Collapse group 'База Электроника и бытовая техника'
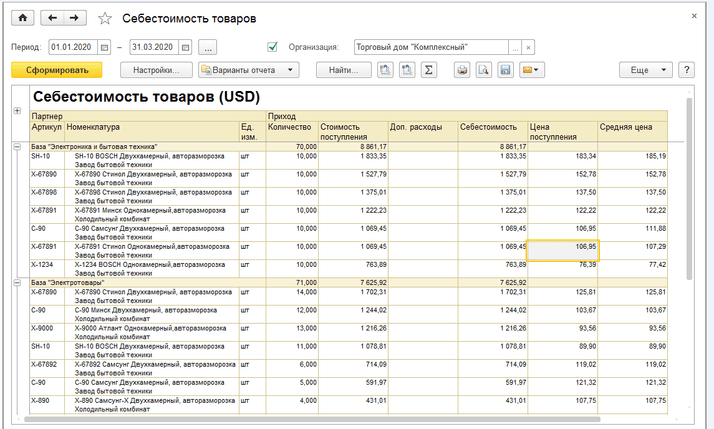The image size is (714, 429). tap(16, 146)
